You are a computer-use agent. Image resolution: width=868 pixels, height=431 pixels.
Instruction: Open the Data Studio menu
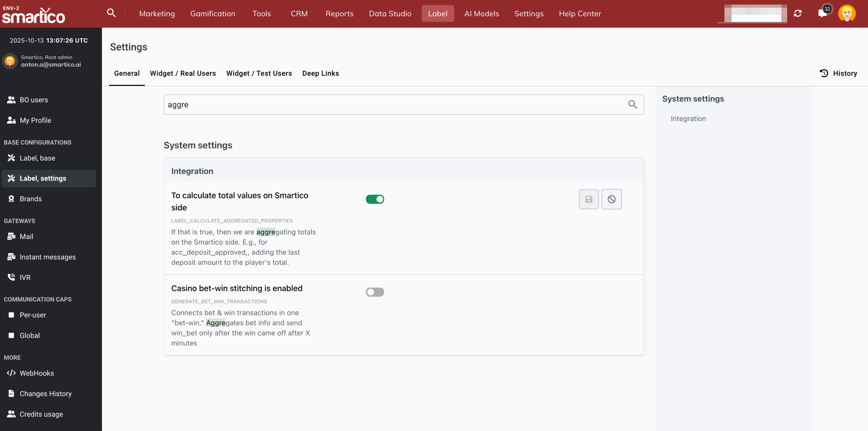point(390,13)
